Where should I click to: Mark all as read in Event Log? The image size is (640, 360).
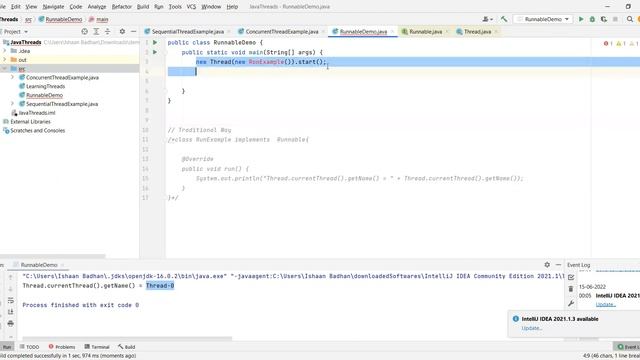click(571, 277)
